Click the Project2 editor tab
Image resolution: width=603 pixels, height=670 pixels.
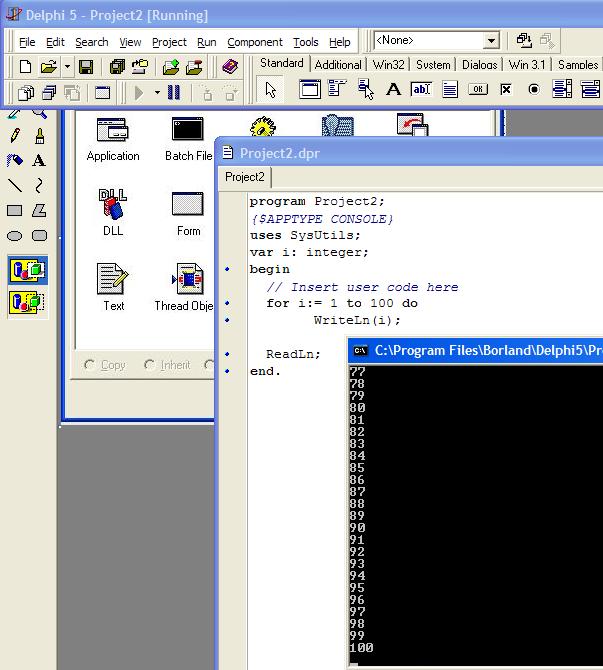[245, 177]
